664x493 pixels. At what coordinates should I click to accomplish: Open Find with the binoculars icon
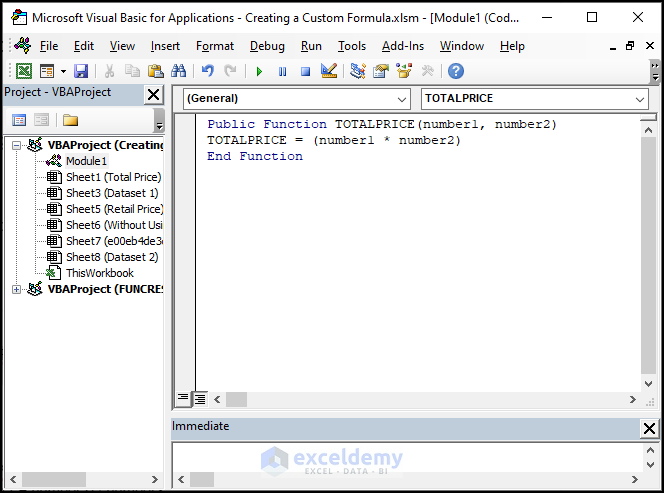pos(179,71)
